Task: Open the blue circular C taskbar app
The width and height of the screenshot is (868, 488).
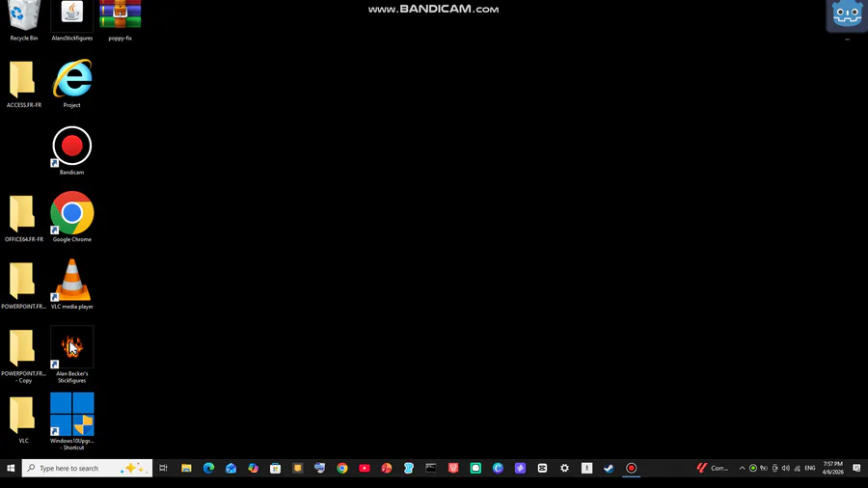Action: 498,468
